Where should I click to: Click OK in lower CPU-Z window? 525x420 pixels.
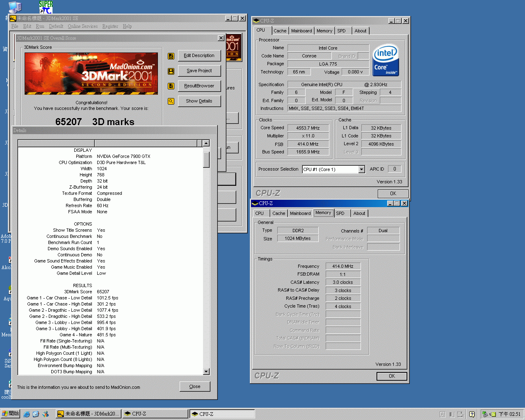[x=392, y=376]
